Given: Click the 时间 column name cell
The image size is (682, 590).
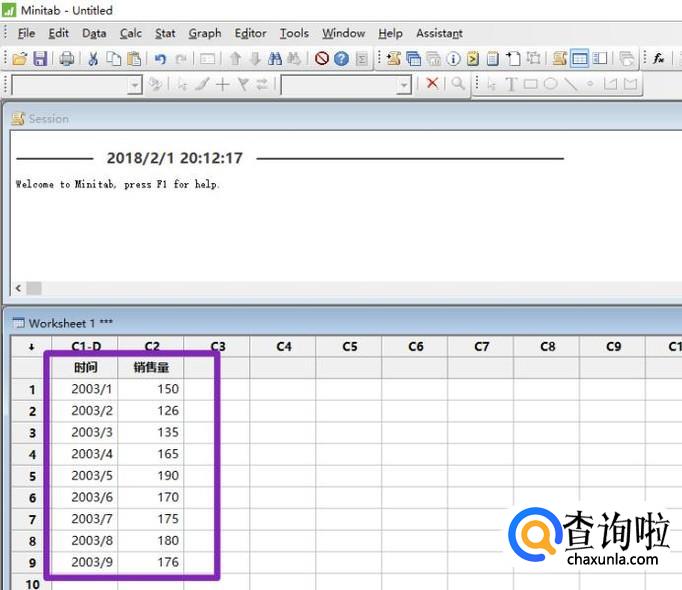Looking at the screenshot, I should point(85,368).
